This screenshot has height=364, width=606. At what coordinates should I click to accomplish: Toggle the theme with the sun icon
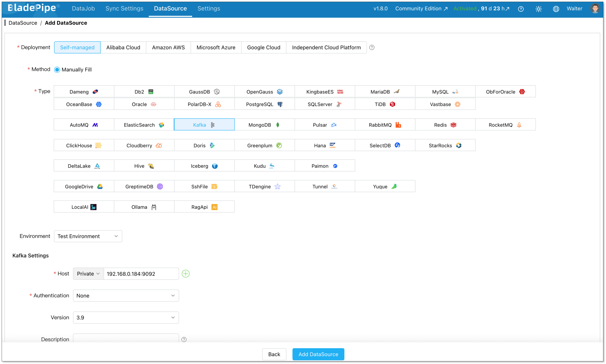coord(538,9)
